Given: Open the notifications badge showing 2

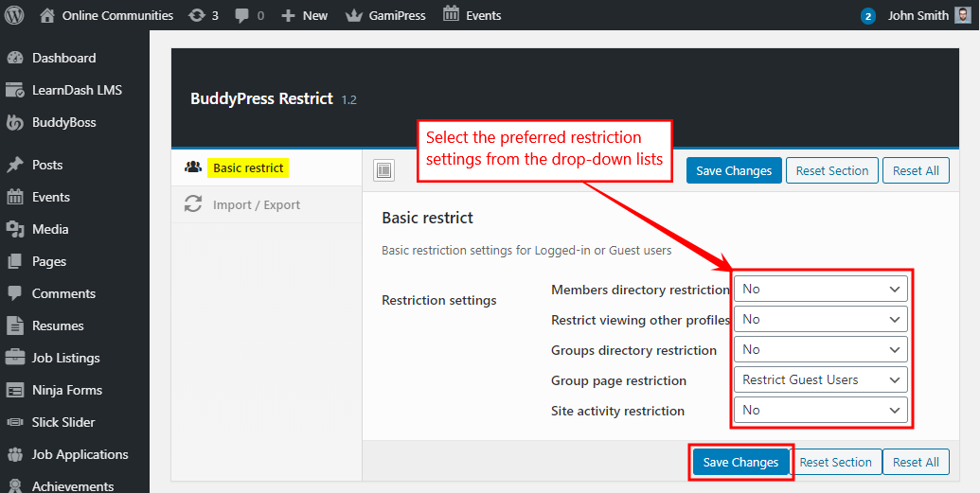Looking at the screenshot, I should (x=867, y=16).
